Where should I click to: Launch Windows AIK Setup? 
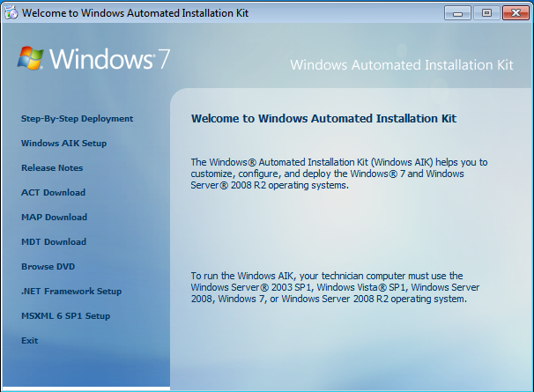pyautogui.click(x=63, y=144)
